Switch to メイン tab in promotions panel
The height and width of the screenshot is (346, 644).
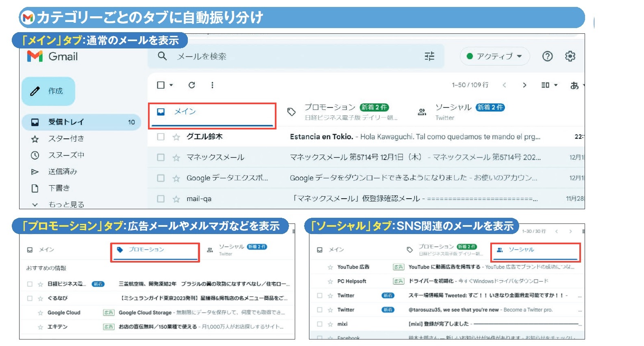point(41,250)
